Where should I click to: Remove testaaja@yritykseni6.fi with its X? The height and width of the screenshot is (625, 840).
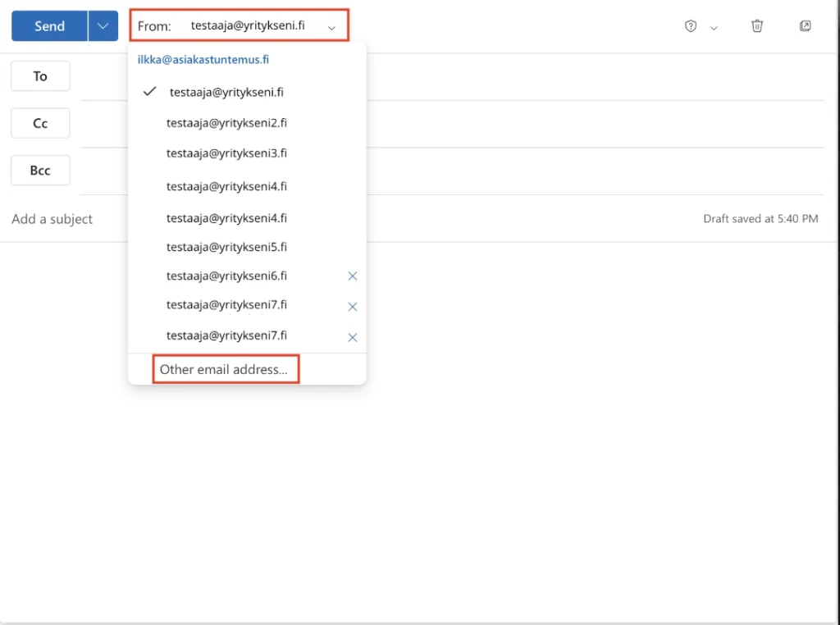(x=353, y=276)
